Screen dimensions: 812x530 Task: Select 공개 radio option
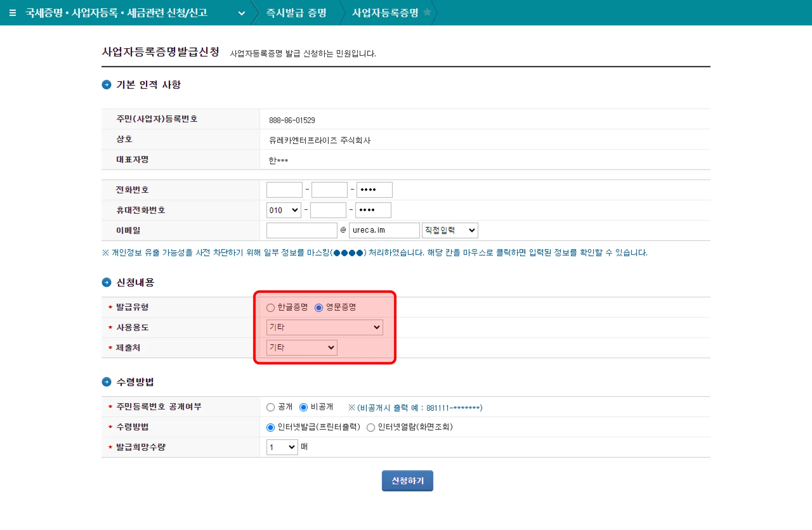pyautogui.click(x=270, y=407)
